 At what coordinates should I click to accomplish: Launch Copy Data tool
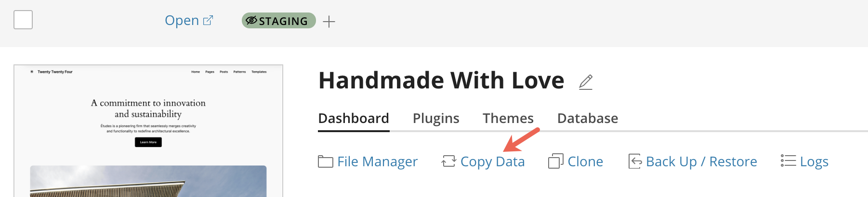pos(492,161)
